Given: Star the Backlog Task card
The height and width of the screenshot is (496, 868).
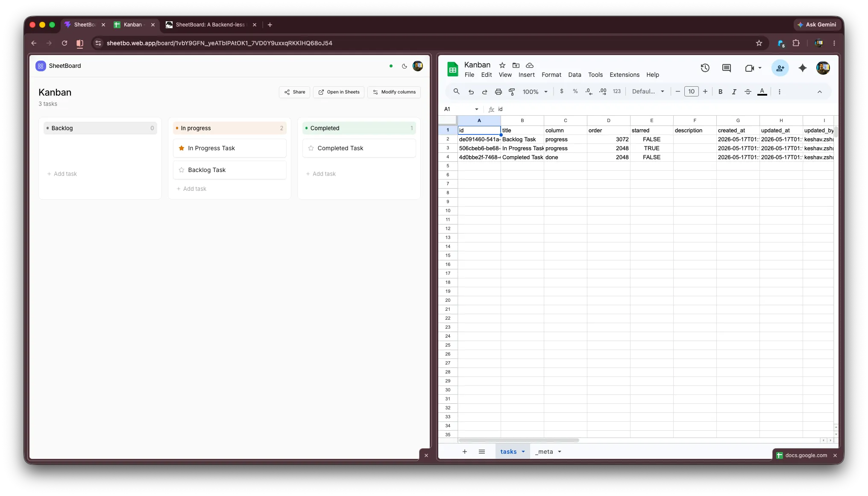Looking at the screenshot, I should (182, 170).
